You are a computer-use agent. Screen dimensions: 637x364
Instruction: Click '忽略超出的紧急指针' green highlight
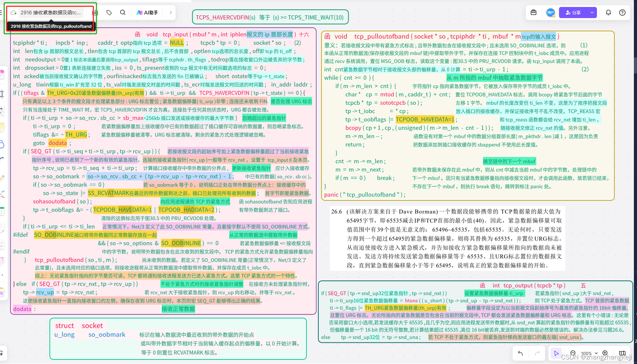[x=264, y=118]
